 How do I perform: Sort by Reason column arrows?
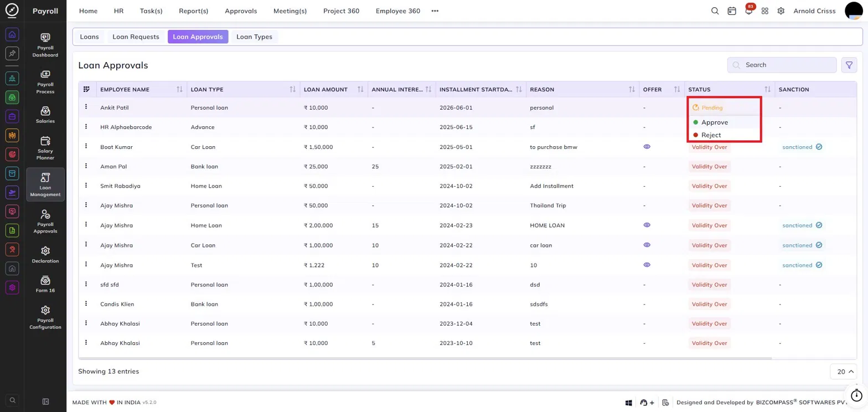[x=632, y=90]
